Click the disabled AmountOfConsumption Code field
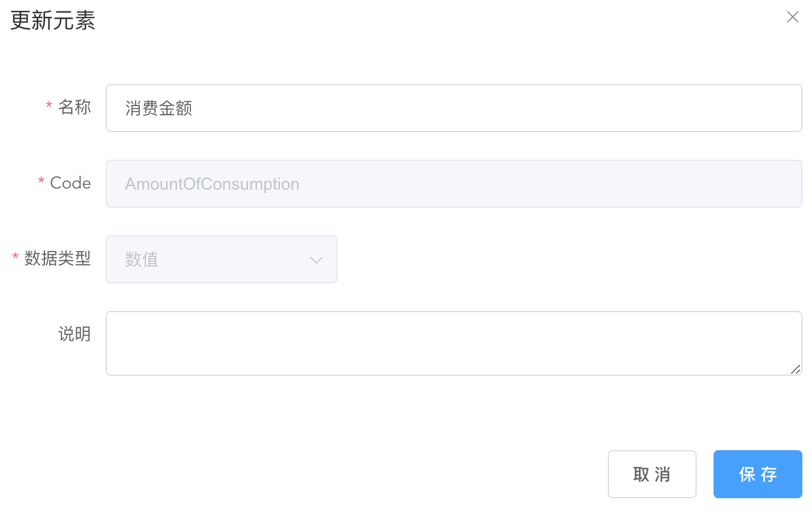The height and width of the screenshot is (515, 812). [453, 184]
